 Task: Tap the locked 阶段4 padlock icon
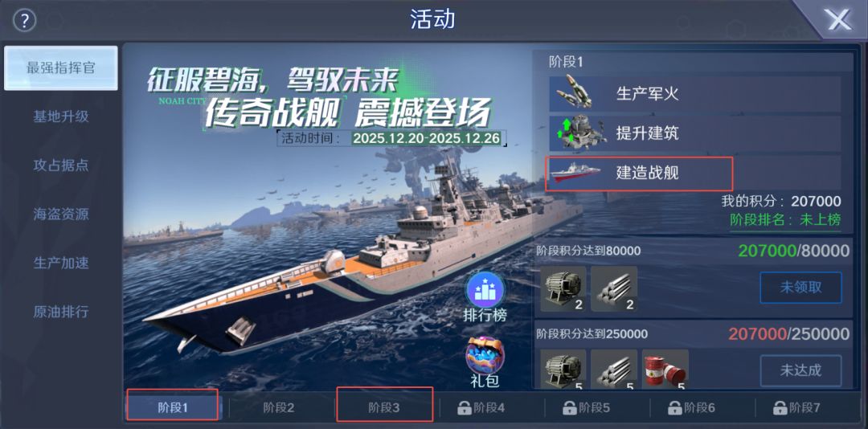coord(464,409)
